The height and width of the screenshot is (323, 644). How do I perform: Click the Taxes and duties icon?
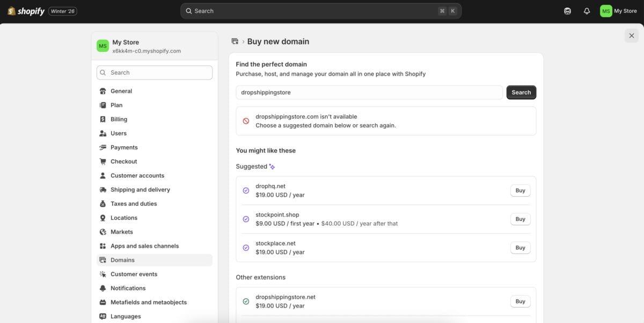pyautogui.click(x=103, y=204)
